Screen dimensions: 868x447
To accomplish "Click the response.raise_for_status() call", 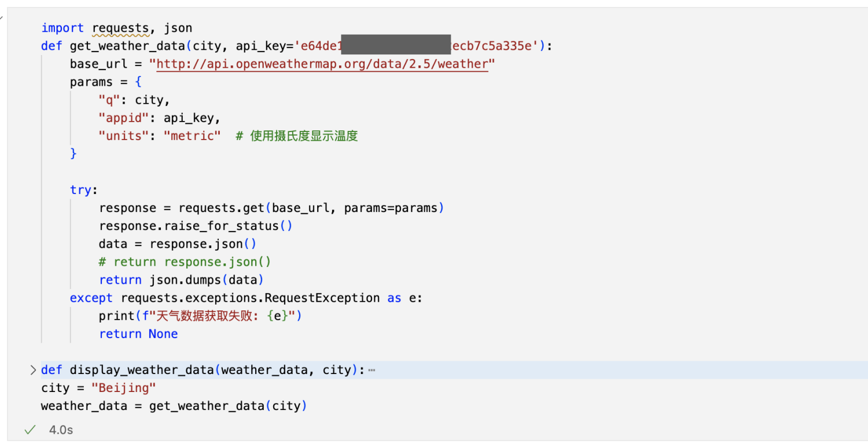I will coord(196,226).
